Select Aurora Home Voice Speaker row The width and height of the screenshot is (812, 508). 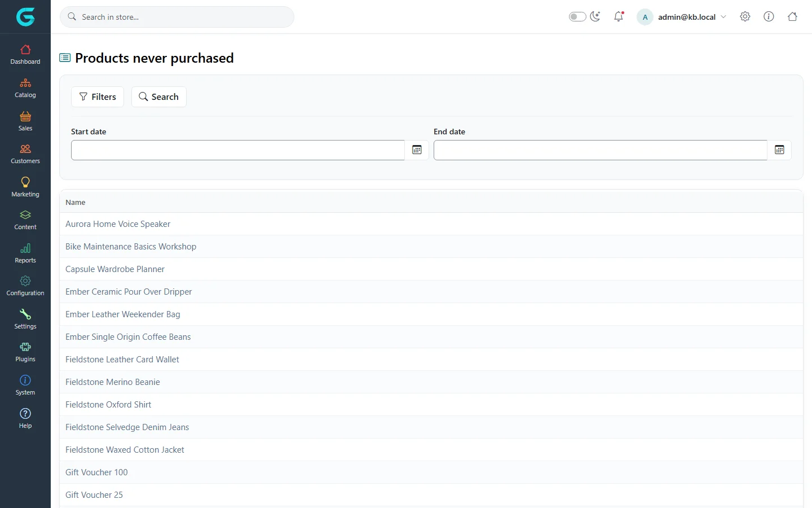coord(431,224)
